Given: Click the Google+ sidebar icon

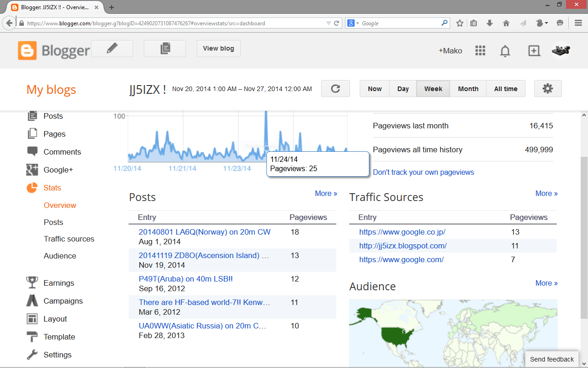Looking at the screenshot, I should [32, 170].
